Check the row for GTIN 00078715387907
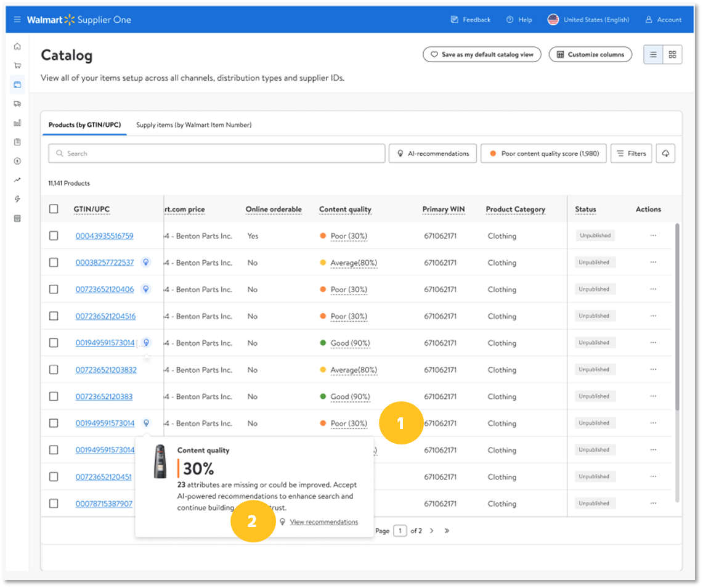Image resolution: width=703 pixels, height=588 pixels. coord(54,504)
